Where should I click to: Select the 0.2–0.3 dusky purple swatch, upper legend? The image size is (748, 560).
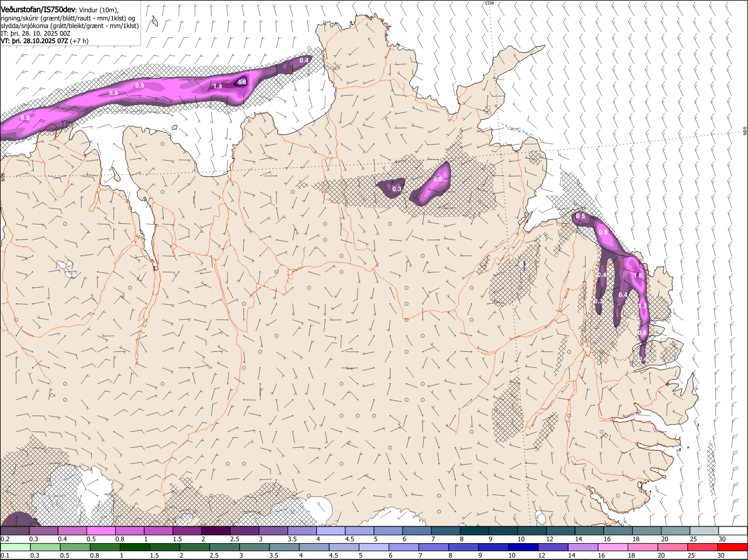point(15,531)
